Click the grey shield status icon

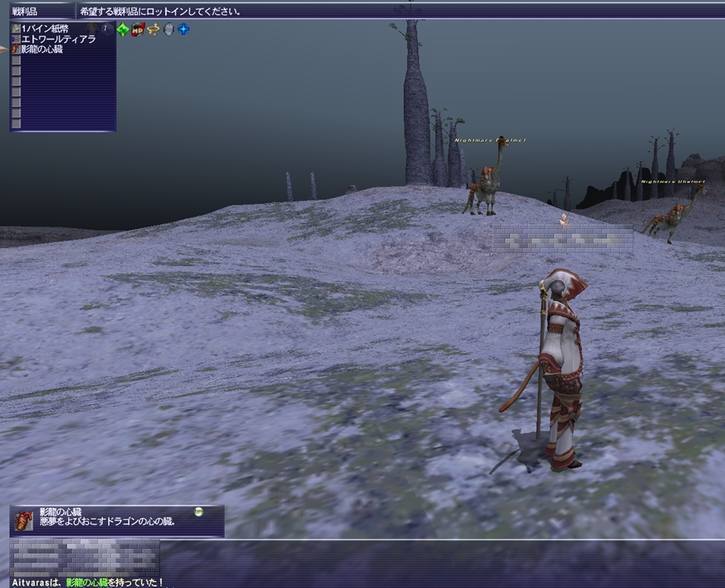168,30
